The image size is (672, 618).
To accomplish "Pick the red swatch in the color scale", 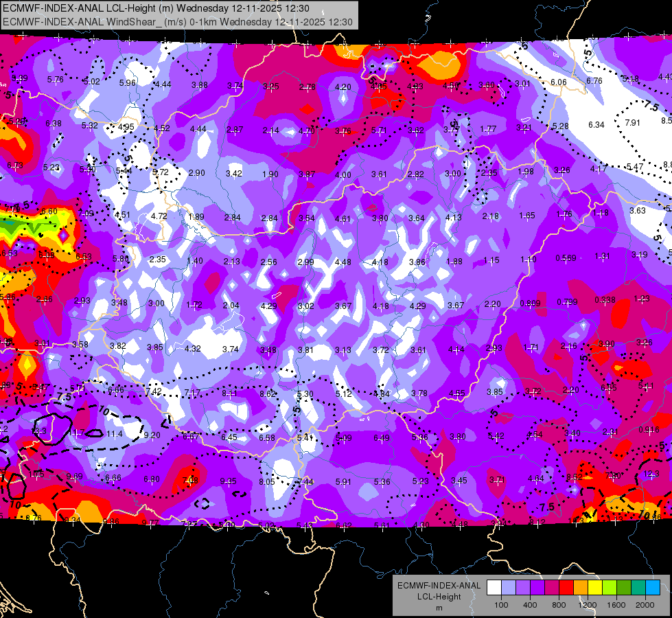I will coord(566,587).
